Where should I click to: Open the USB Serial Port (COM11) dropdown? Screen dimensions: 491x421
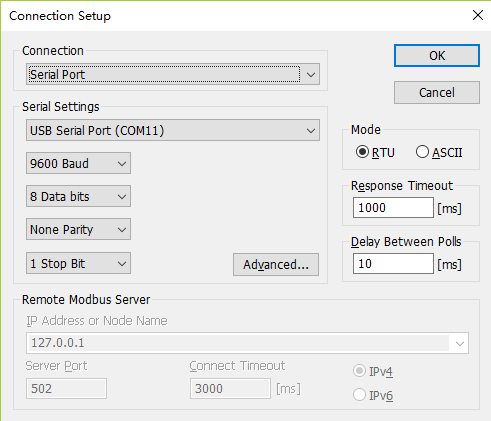(173, 130)
